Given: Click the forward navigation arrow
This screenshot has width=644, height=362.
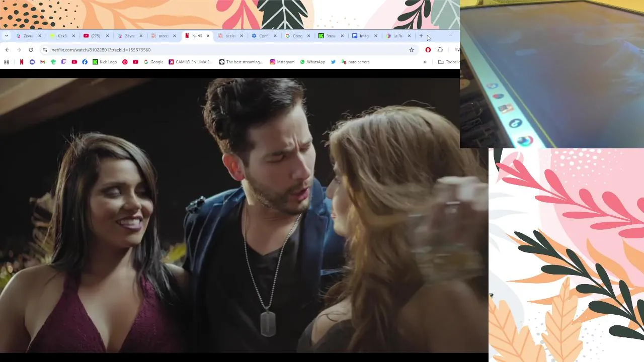Looking at the screenshot, I should click(x=19, y=50).
